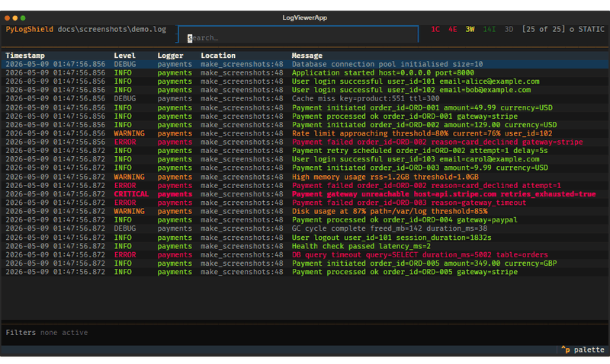Click the 3W warning count indicator
610x364 pixels.
[470, 30]
